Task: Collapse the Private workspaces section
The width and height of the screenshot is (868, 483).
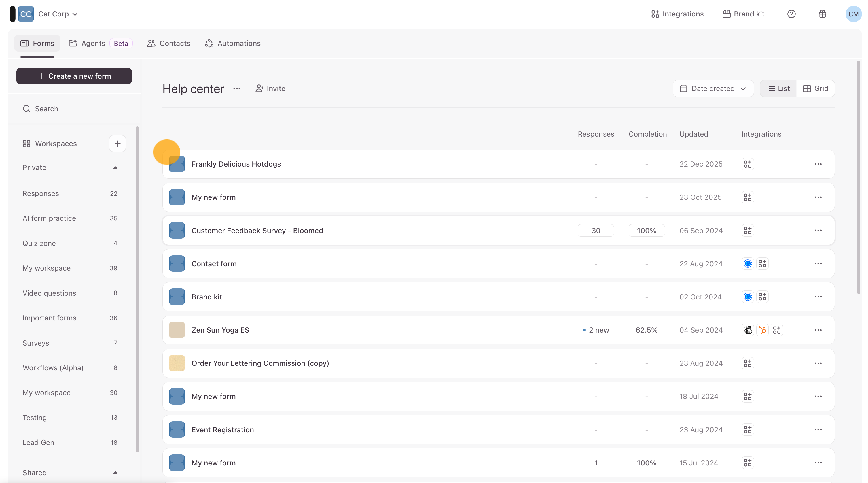Action: point(115,168)
